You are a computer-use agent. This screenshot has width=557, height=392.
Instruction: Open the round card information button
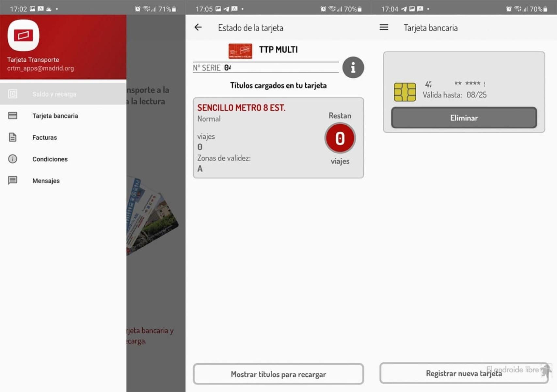[x=353, y=68]
